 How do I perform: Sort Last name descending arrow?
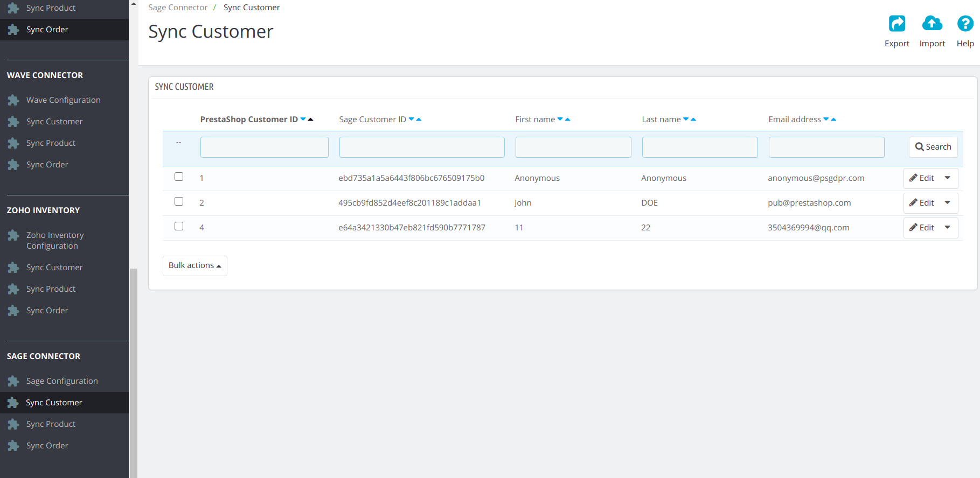[x=686, y=119]
